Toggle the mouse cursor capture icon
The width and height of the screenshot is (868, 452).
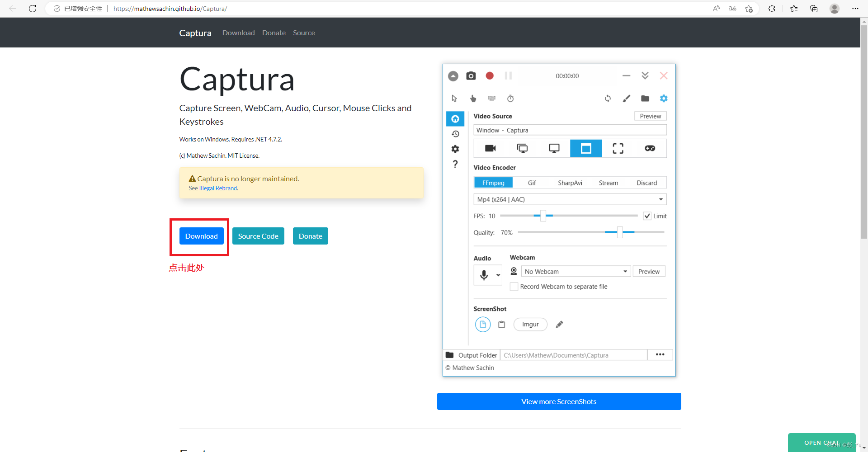[x=454, y=99]
